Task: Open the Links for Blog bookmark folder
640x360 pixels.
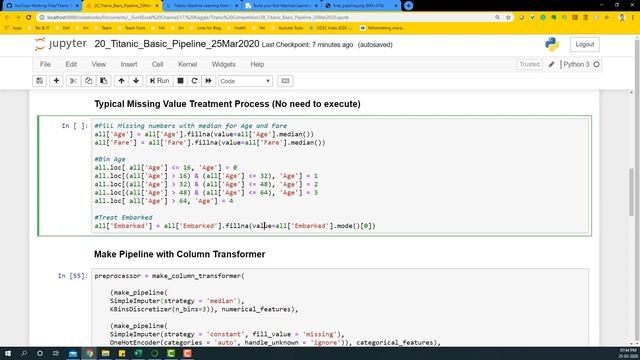Action: click(x=205, y=28)
